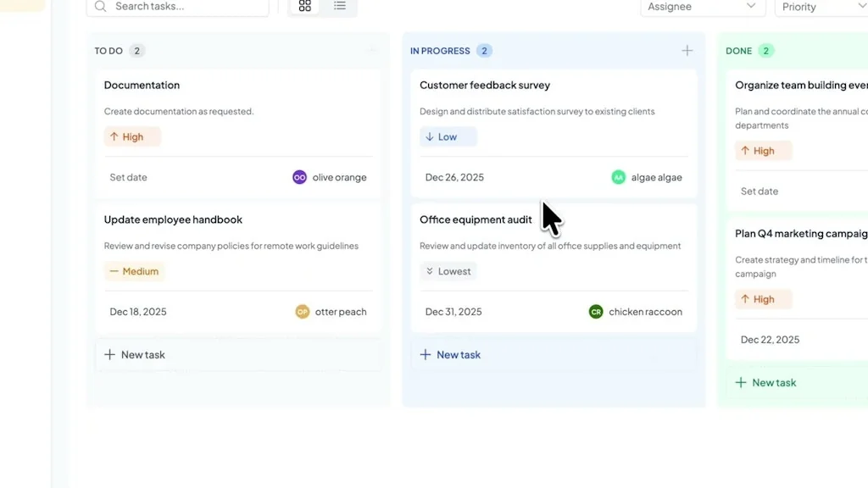Screen dimensions: 868x488
Task: Click the Dec 18, 2025 due date
Action: [x=137, y=312]
